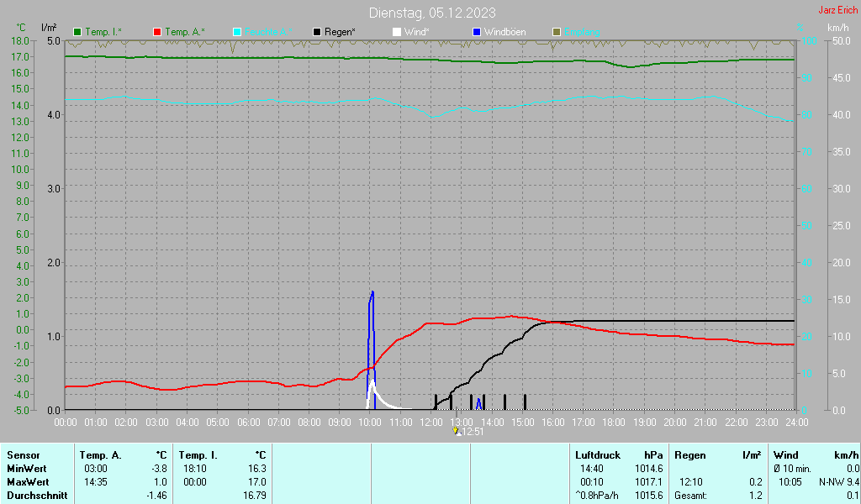Click the indoor average value '16.79'
Viewport: 861px width, 504px height.
click(x=255, y=496)
